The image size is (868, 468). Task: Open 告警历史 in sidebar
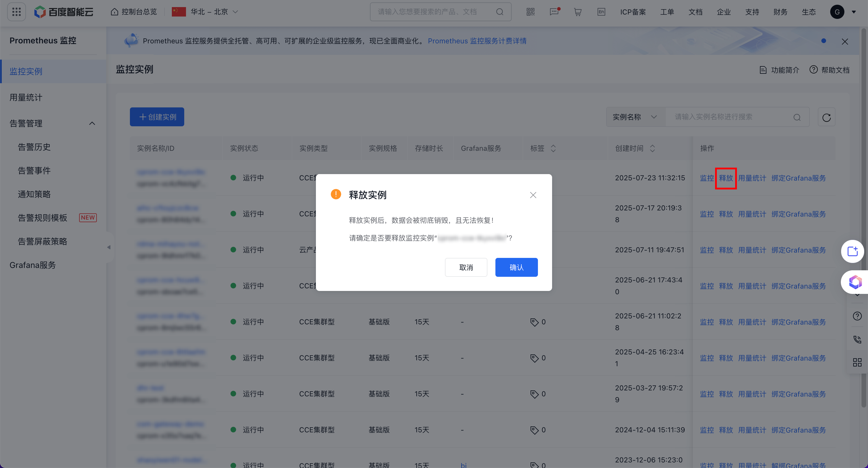(x=34, y=147)
